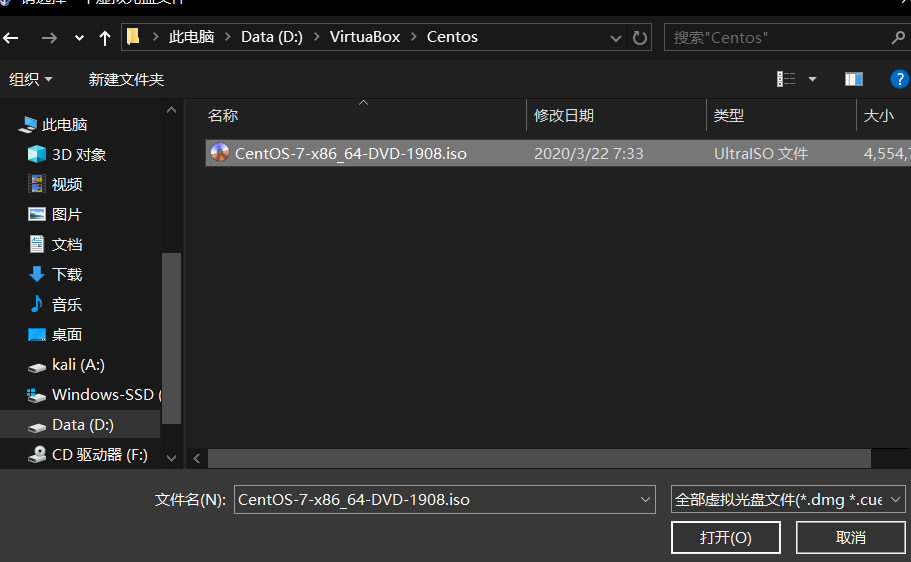Create folder with 新建文件夹
Image resolution: width=911 pixels, height=562 pixels.
click(126, 79)
